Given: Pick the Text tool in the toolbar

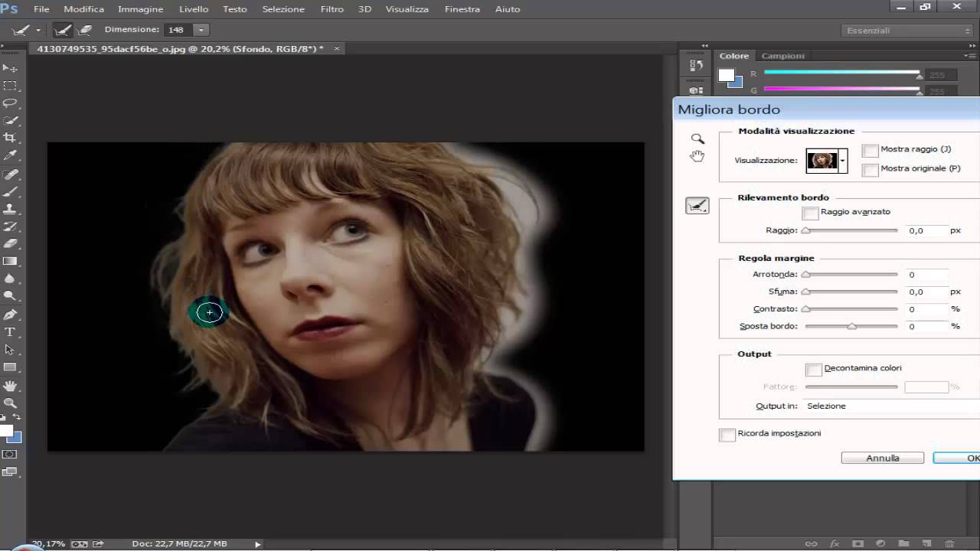Looking at the screenshot, I should tap(10, 332).
